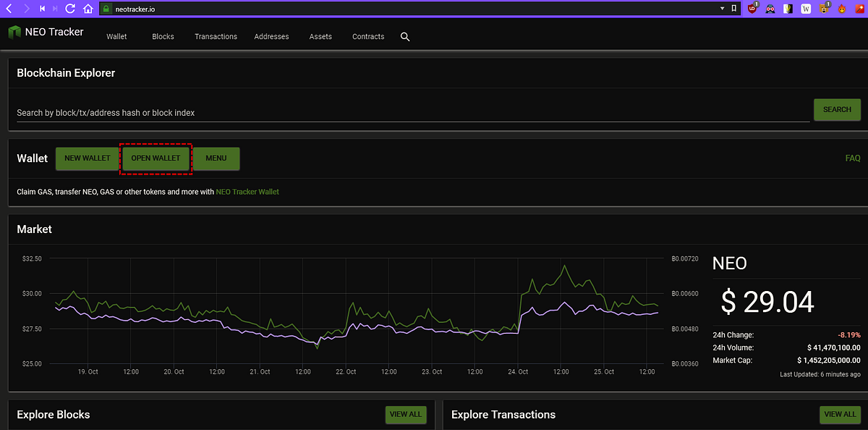This screenshot has height=430, width=868.
Task: Go to browser home page icon
Action: (88, 9)
